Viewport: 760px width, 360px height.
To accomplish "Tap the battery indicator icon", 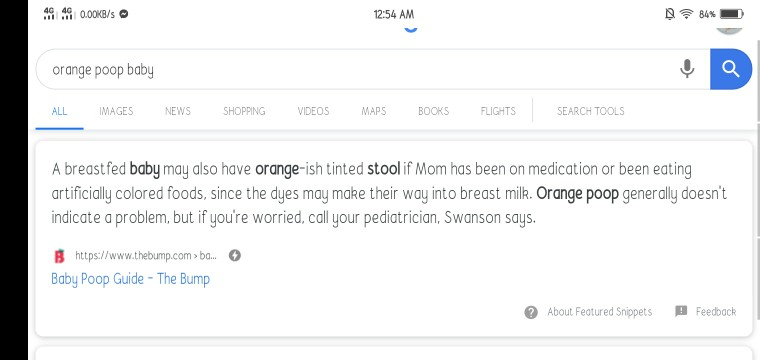I will point(731,14).
